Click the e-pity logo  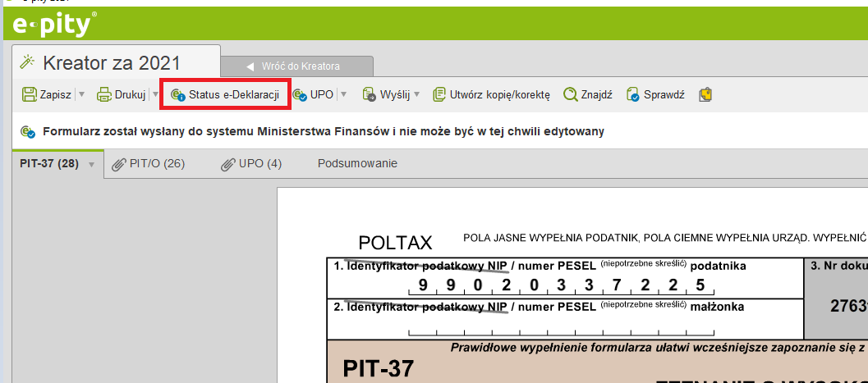54,25
